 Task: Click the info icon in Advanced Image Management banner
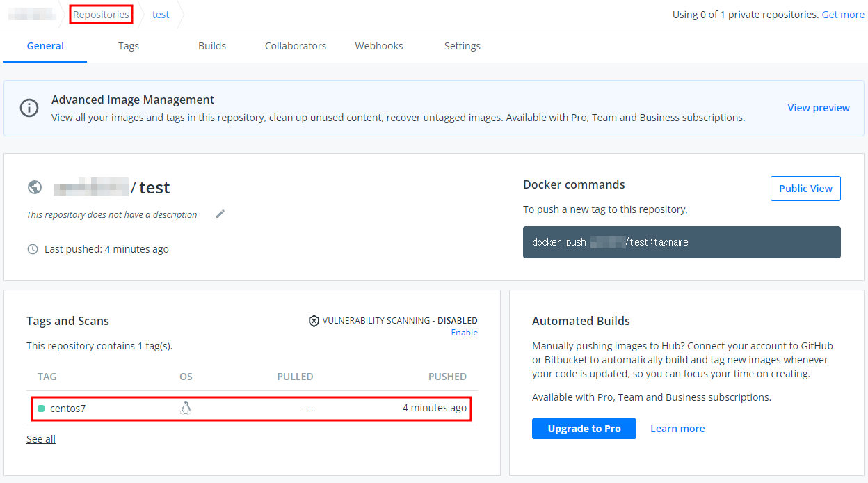[29, 108]
